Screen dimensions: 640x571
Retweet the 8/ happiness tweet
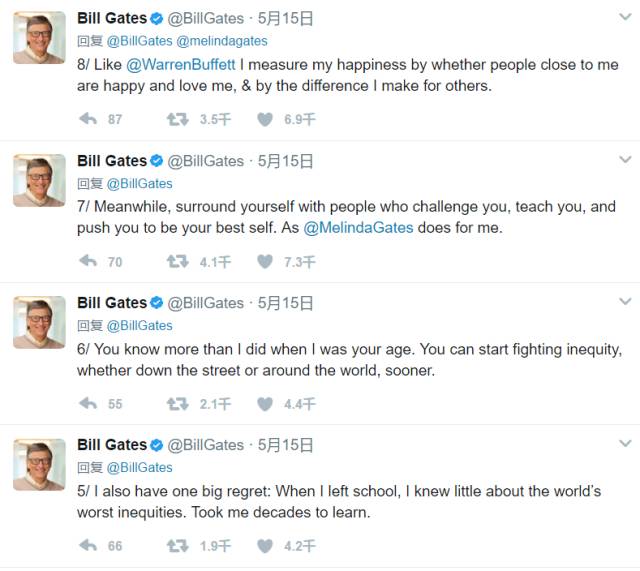point(177,119)
